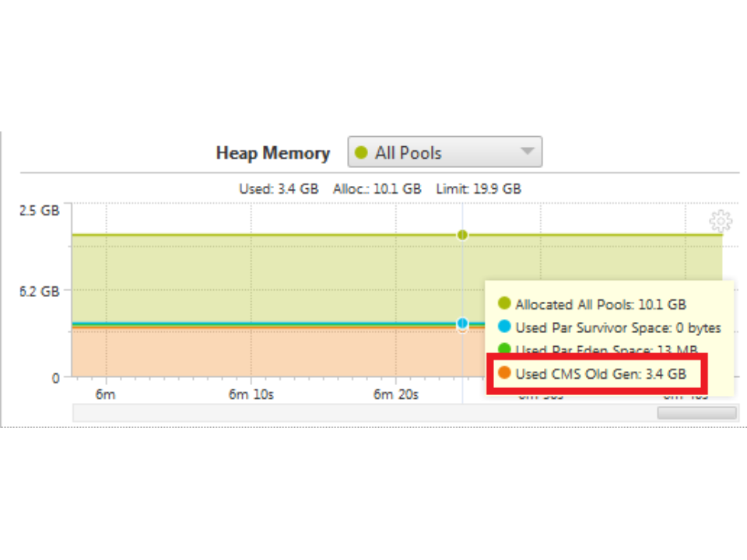The image size is (747, 560).
Task: Click the 6m 20s time axis label
Action: (395, 394)
